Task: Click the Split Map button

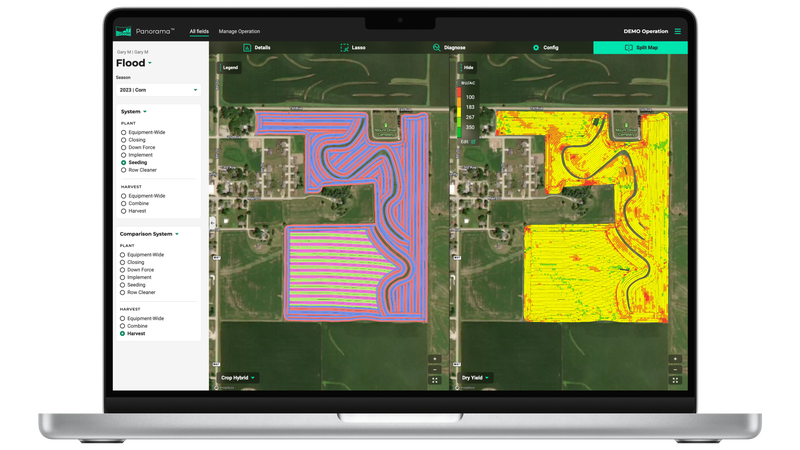Action: 640,47
